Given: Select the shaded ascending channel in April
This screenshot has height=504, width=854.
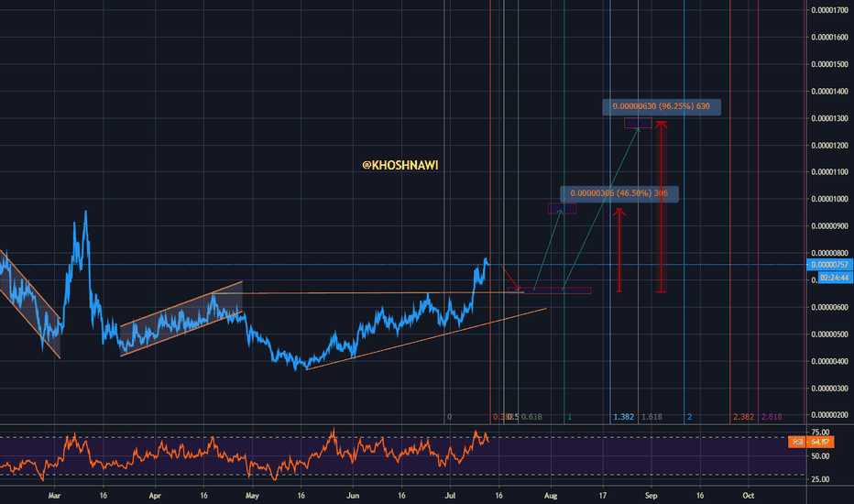Looking at the screenshot, I should point(181,319).
